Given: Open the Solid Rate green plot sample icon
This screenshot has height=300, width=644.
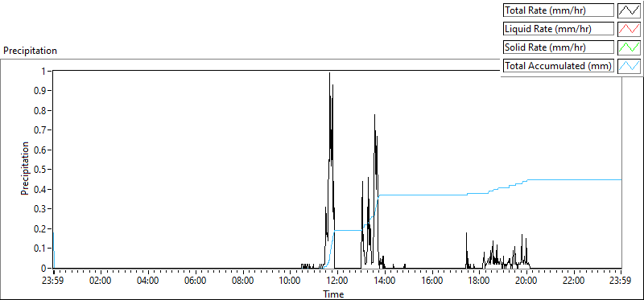Looking at the screenshot, I should tap(629, 47).
